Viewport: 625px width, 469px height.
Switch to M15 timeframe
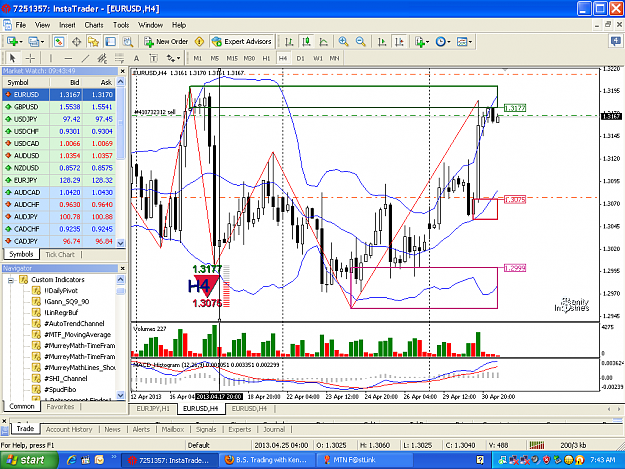[x=232, y=58]
